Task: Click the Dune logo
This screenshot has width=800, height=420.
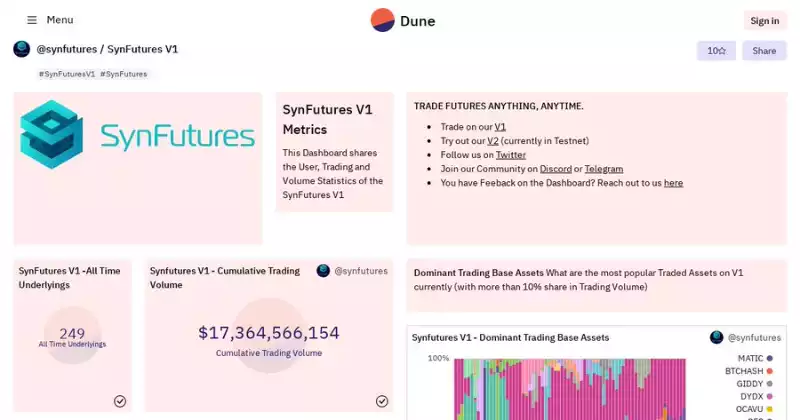Action: pos(403,20)
